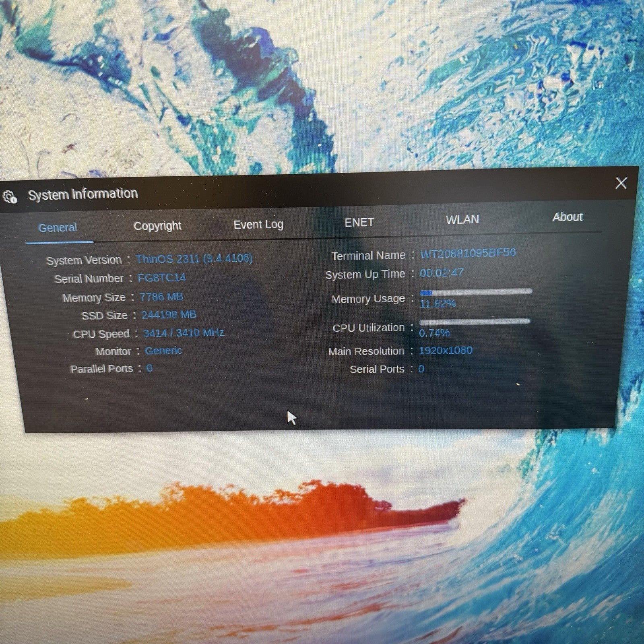Screen dimensions: 644x644
Task: View the WLAN tab
Action: 462,220
